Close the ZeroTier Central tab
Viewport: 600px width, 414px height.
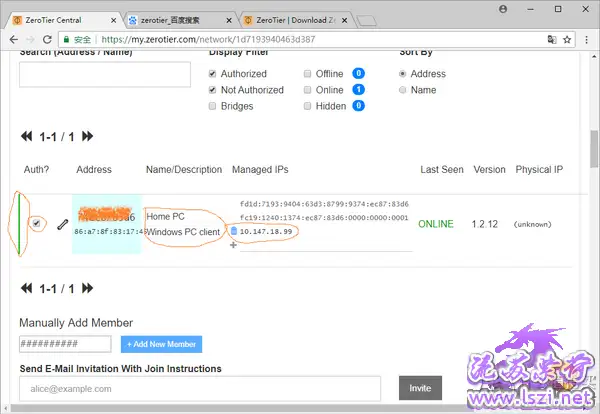[114, 20]
